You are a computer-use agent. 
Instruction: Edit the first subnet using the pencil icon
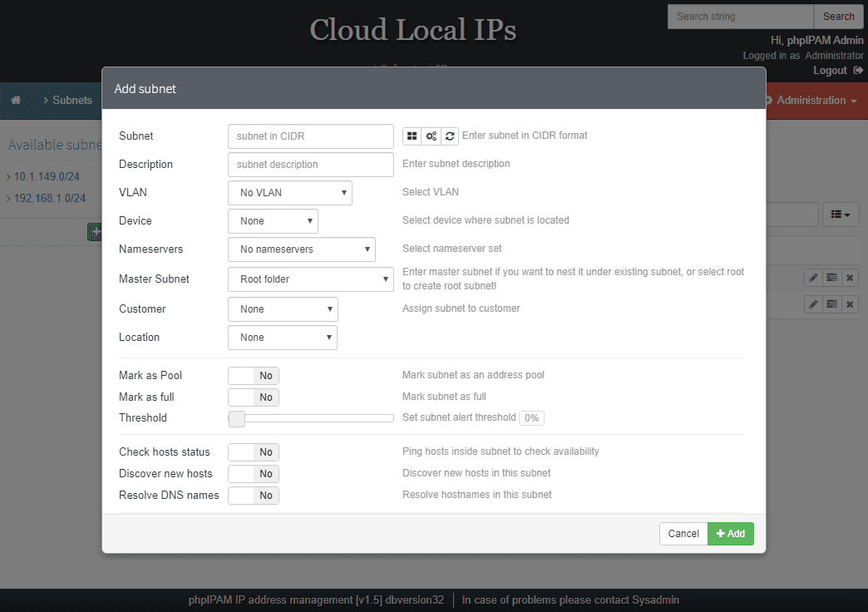click(x=813, y=277)
